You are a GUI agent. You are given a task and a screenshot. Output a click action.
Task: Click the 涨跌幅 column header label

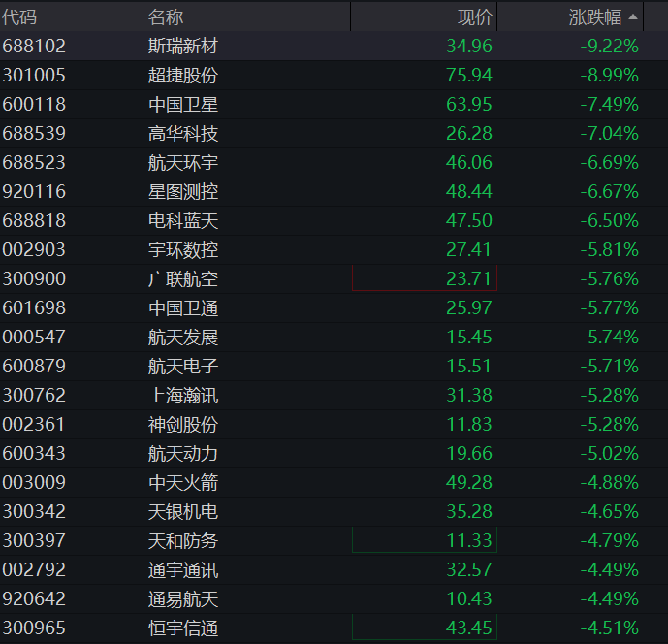coord(595,17)
